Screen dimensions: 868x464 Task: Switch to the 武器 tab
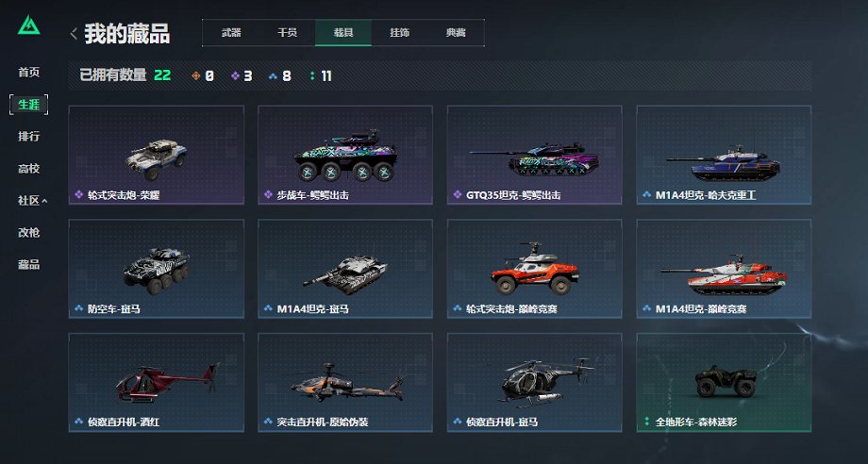point(231,33)
